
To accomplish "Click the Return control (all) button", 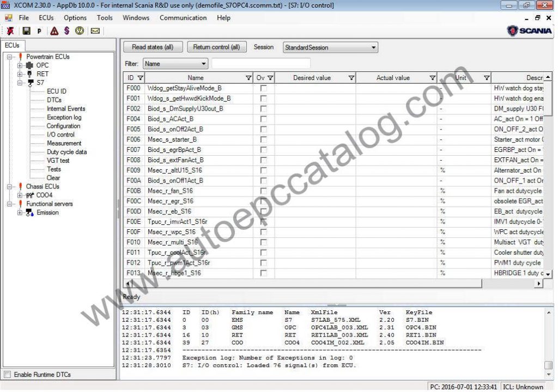I will click(x=217, y=47).
